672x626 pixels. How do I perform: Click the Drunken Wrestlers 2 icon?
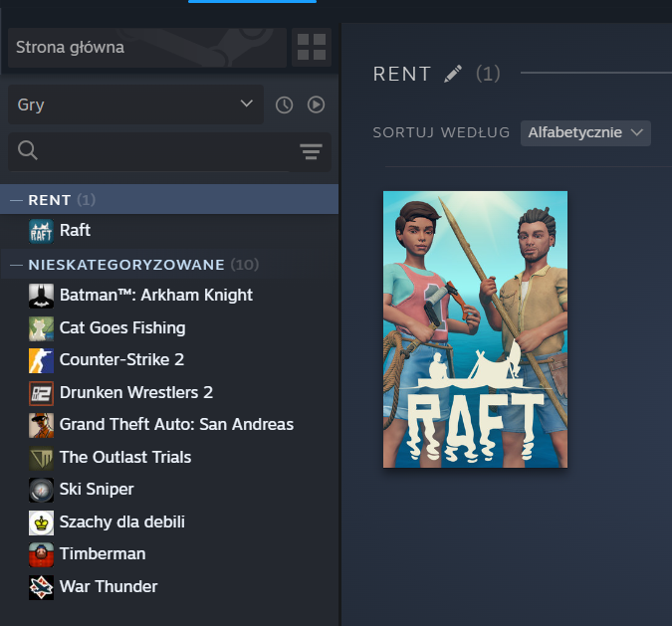(x=41, y=393)
